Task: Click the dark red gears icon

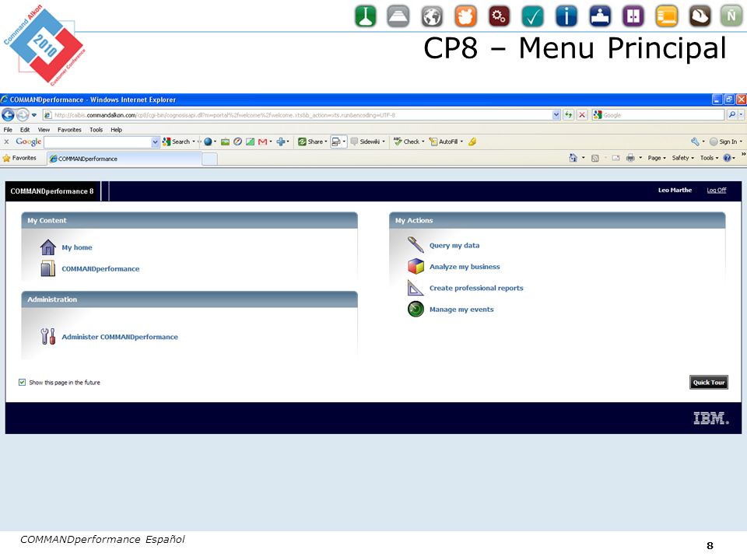Action: [x=499, y=16]
